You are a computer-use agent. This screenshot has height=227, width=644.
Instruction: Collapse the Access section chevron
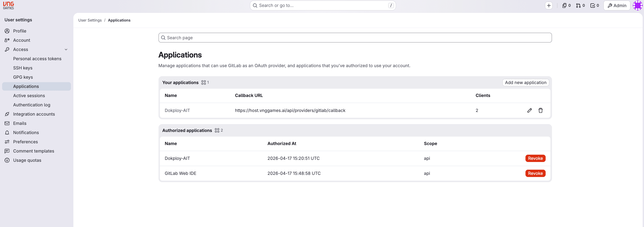click(x=66, y=49)
